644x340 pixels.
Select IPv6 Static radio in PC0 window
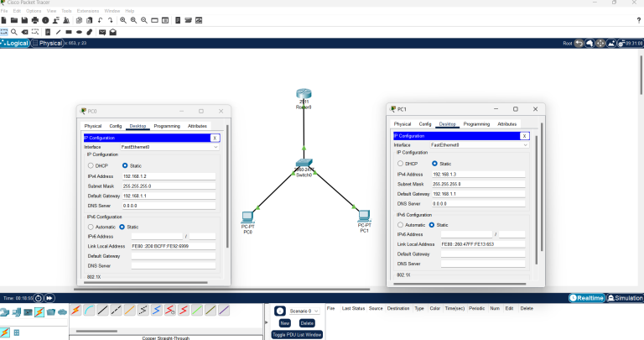click(x=122, y=227)
